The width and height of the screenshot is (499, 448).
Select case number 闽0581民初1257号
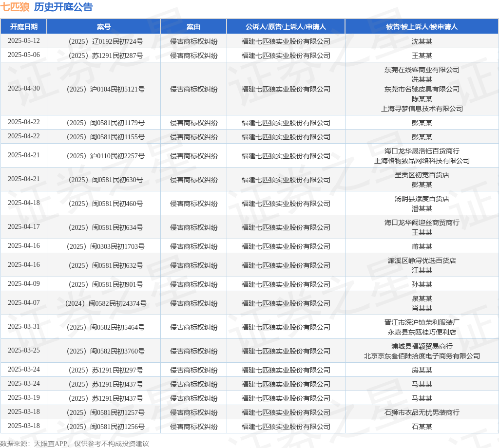pyautogui.click(x=106, y=413)
